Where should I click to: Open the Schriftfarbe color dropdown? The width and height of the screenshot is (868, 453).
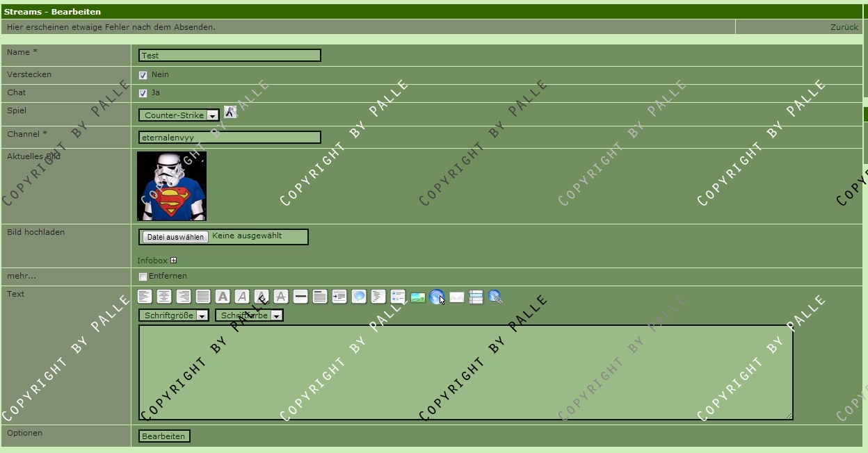click(248, 315)
